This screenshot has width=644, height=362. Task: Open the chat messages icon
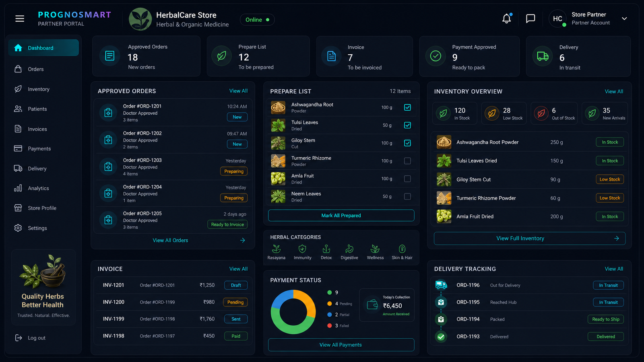click(x=530, y=19)
